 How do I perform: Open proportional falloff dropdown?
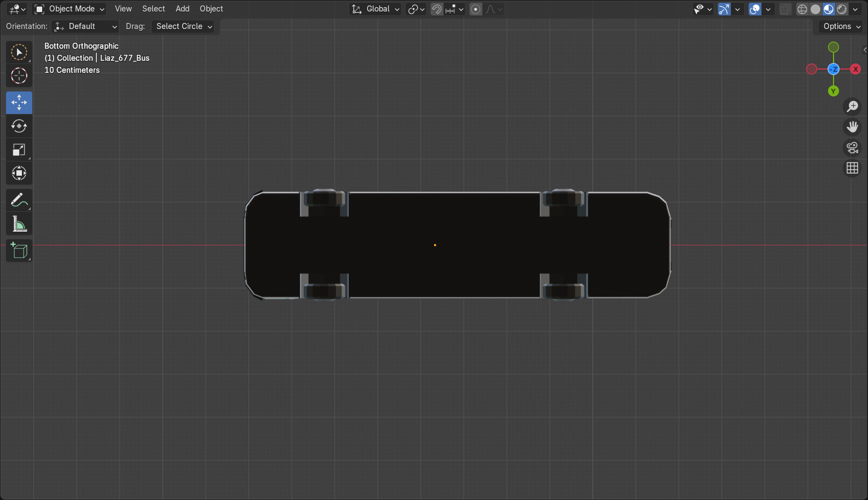tap(494, 9)
